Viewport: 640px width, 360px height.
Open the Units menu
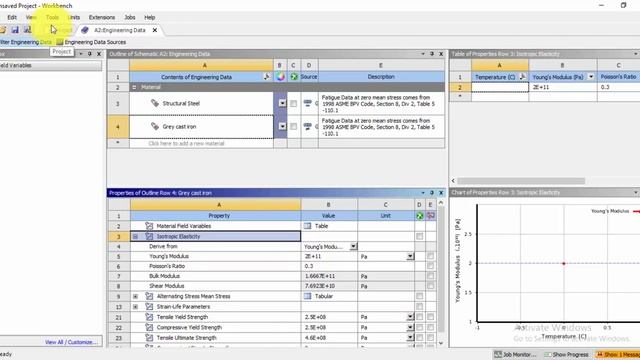(74, 17)
